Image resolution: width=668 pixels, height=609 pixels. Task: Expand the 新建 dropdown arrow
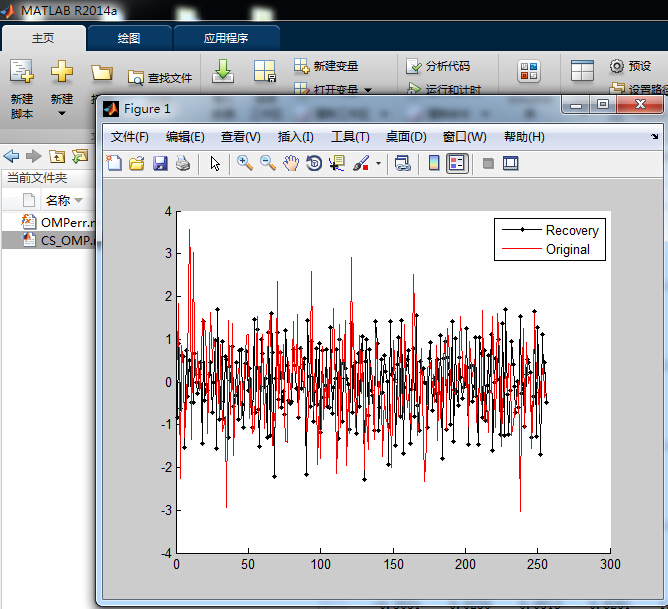(x=62, y=113)
